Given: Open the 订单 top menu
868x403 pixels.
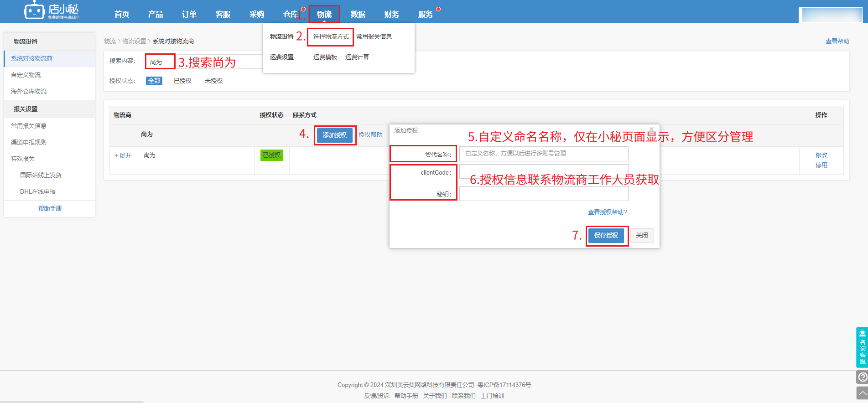Looking at the screenshot, I should click(x=189, y=14).
